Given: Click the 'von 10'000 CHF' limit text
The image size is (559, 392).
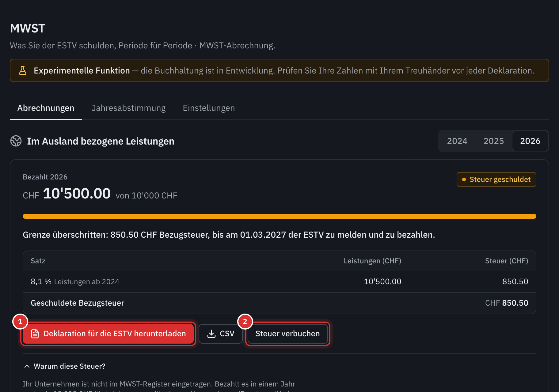Looking at the screenshot, I should tap(146, 196).
